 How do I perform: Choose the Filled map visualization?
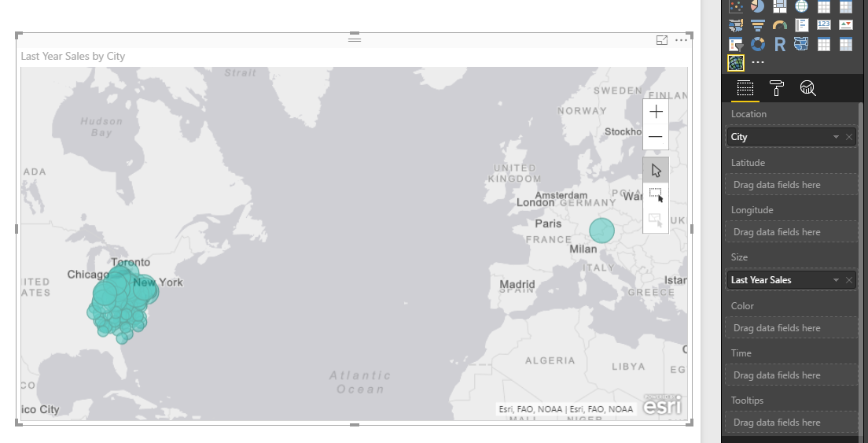[736, 25]
